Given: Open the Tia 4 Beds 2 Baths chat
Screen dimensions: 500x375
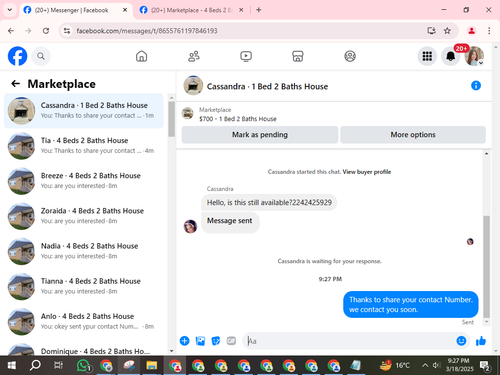Looking at the screenshot, I should click(84, 146).
